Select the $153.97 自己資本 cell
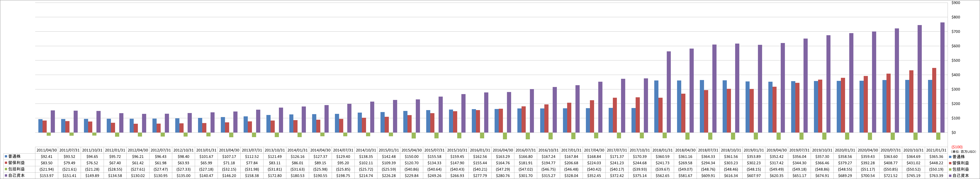Screen dimensions: 980x179 (x=46, y=176)
